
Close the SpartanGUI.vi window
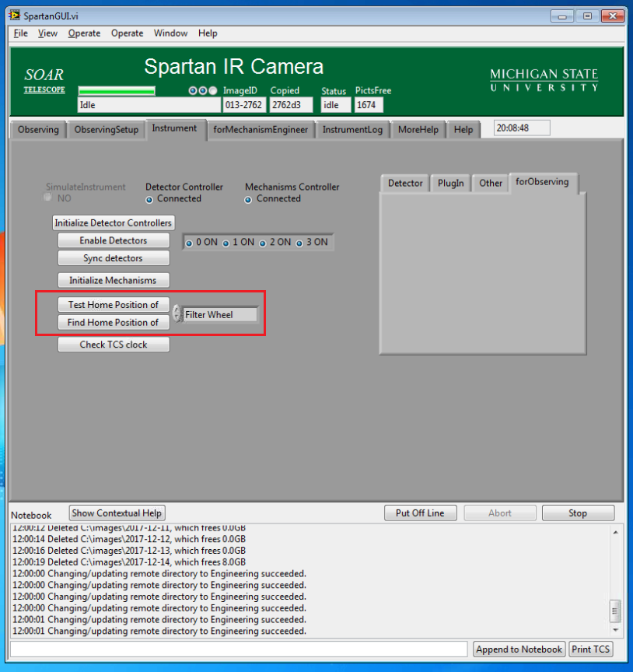coord(613,16)
